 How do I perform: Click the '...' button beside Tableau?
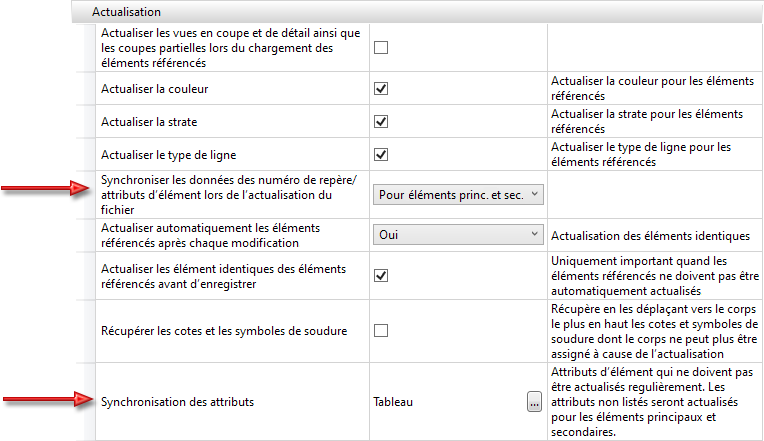click(535, 402)
